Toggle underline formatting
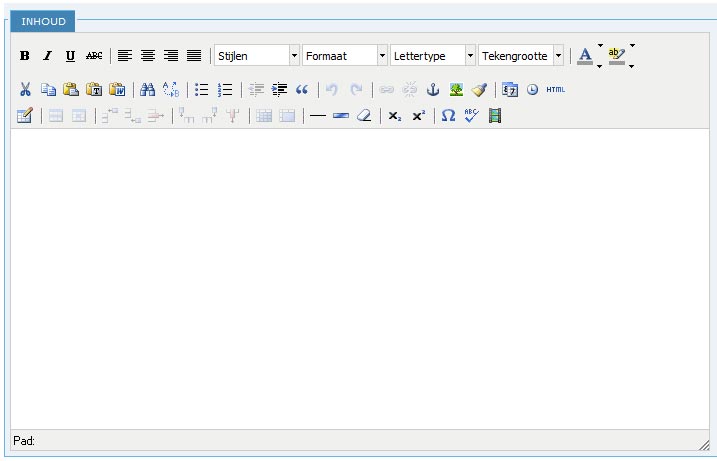 tap(70, 56)
